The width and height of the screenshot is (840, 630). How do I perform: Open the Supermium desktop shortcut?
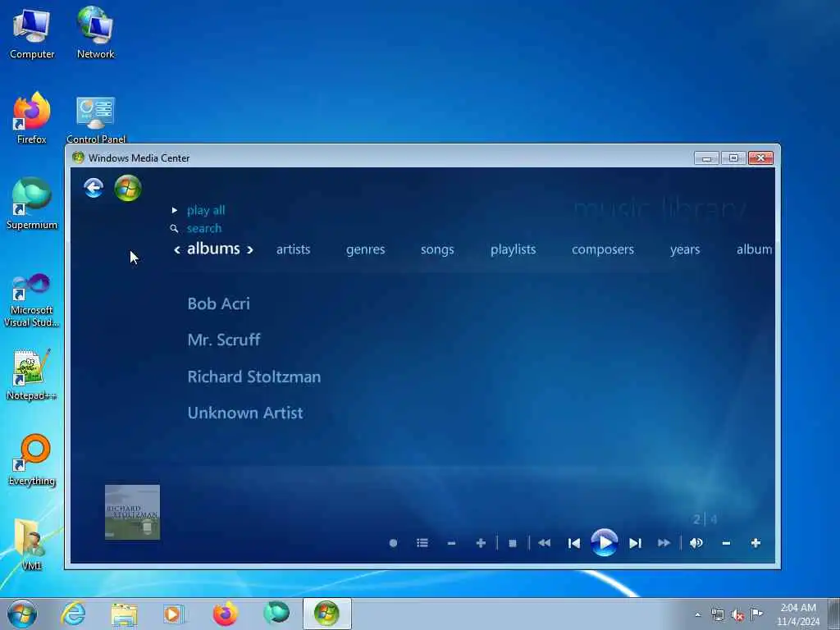click(x=32, y=203)
